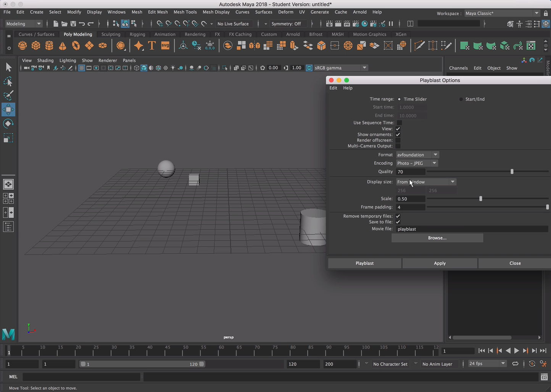
Task: Select the Type tool shelf icon
Action: pos(152,46)
